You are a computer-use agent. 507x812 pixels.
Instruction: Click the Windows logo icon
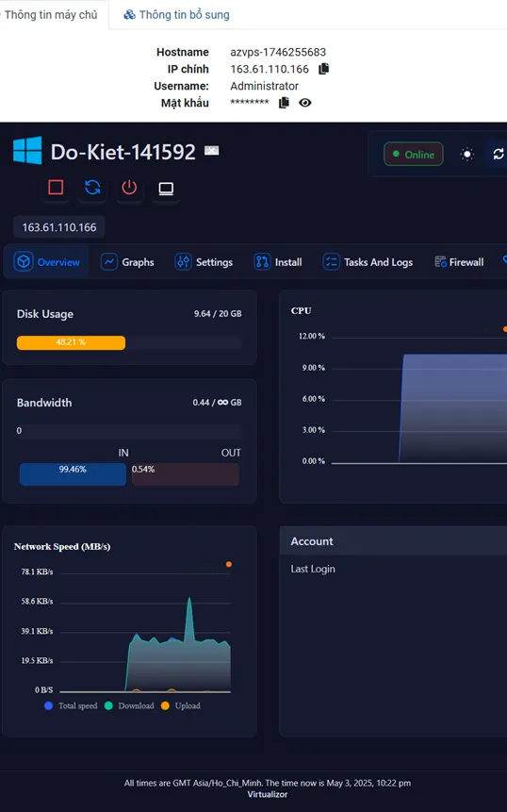coord(27,151)
